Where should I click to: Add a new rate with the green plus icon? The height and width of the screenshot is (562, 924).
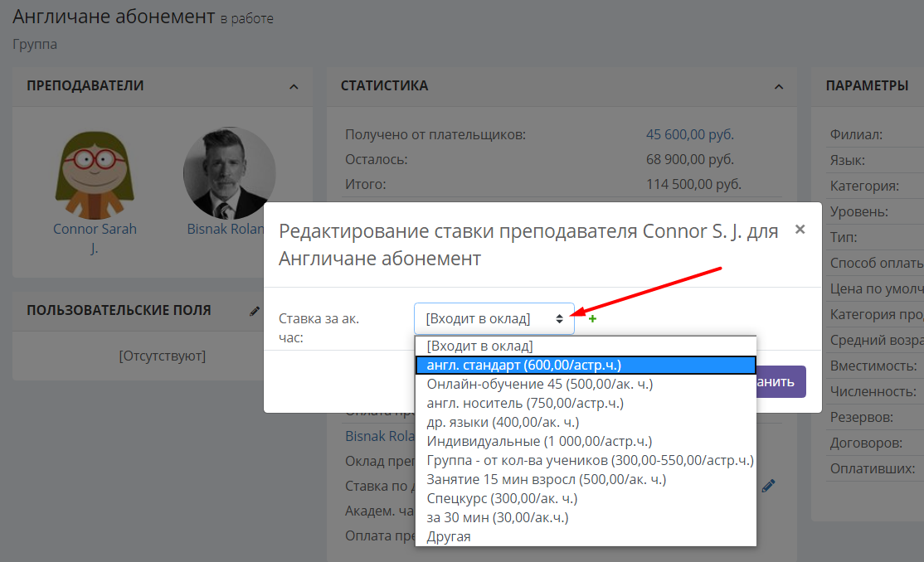tap(592, 318)
